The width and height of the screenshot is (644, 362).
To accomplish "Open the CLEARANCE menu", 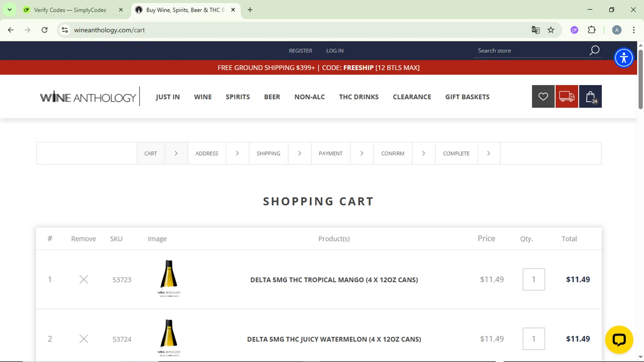I will pos(412,97).
